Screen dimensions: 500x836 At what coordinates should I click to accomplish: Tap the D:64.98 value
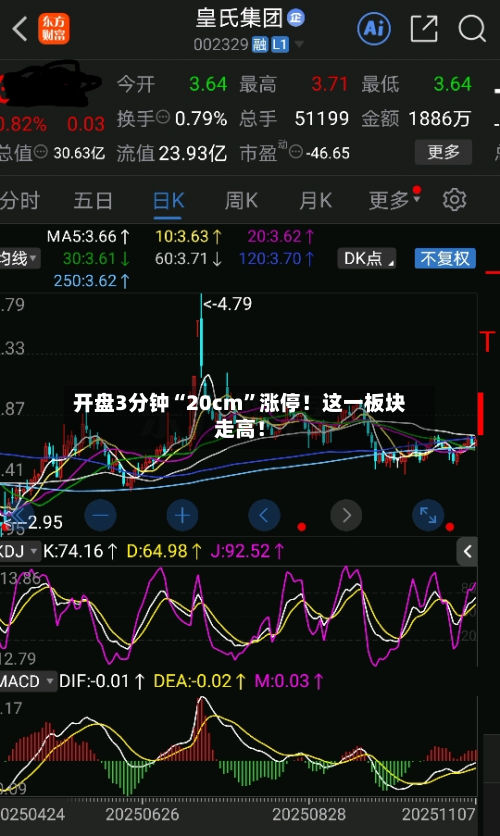click(x=164, y=551)
